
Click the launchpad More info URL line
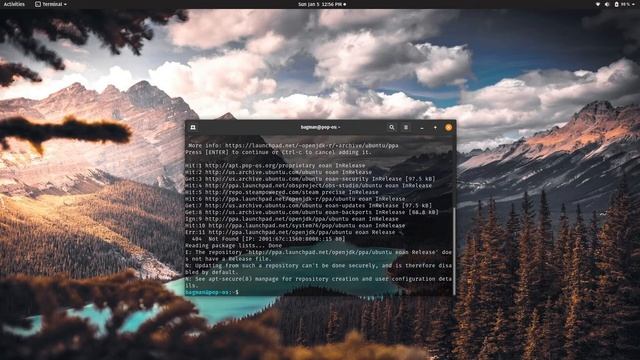(293, 145)
